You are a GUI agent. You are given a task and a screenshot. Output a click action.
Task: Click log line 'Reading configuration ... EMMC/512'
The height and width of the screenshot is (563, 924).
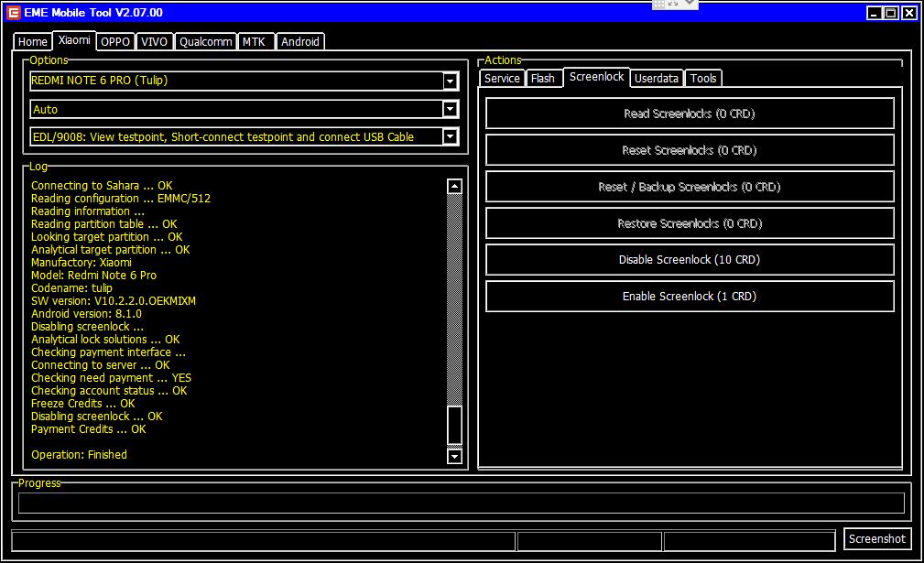click(121, 199)
